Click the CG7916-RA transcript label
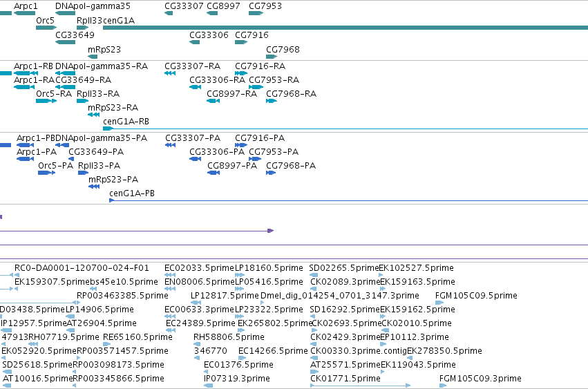588x389 pixels. (260, 66)
